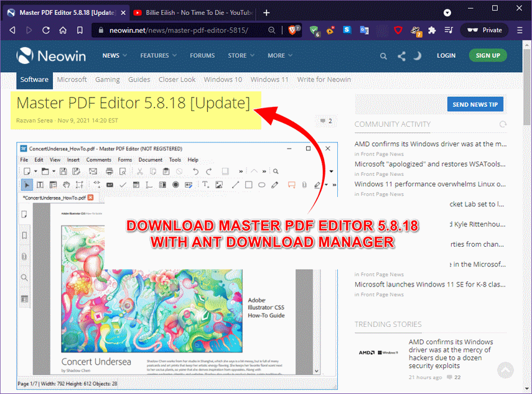The image size is (532, 394).
Task: Switch to Billie Eilish YouTube tab
Action: pos(194,12)
